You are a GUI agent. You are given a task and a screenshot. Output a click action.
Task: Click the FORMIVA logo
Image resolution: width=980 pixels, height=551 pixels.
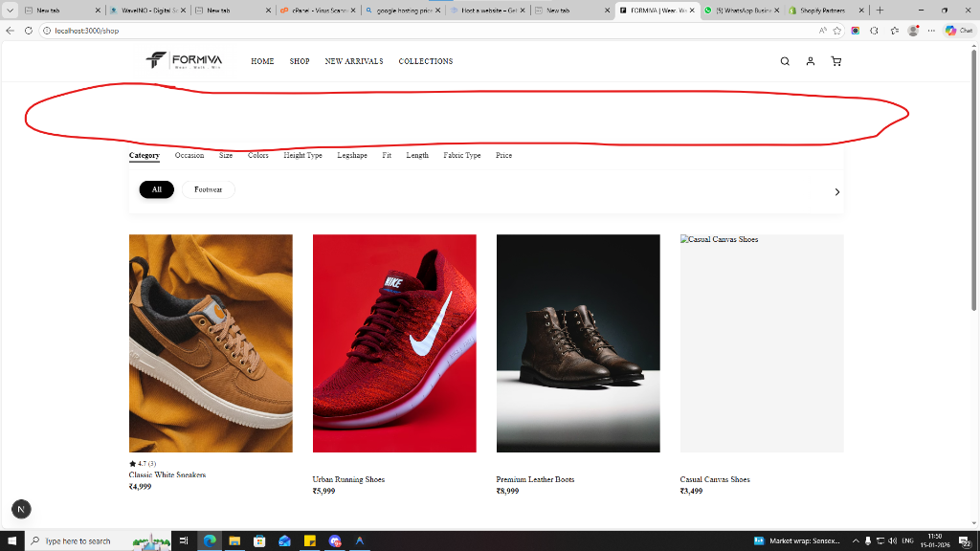coord(185,61)
